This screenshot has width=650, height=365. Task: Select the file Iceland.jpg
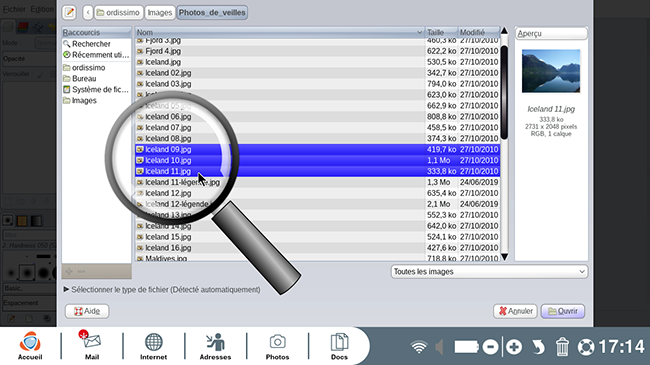coord(318,62)
